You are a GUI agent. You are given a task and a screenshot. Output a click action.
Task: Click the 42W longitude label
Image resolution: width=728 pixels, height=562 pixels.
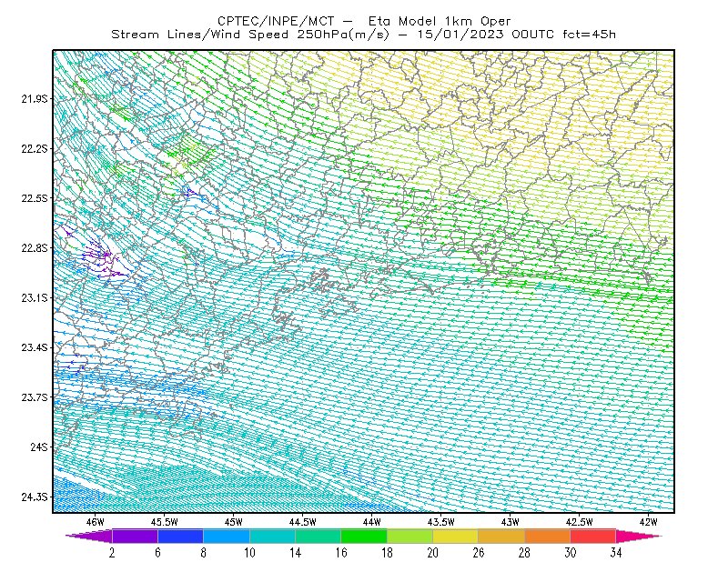(x=648, y=522)
